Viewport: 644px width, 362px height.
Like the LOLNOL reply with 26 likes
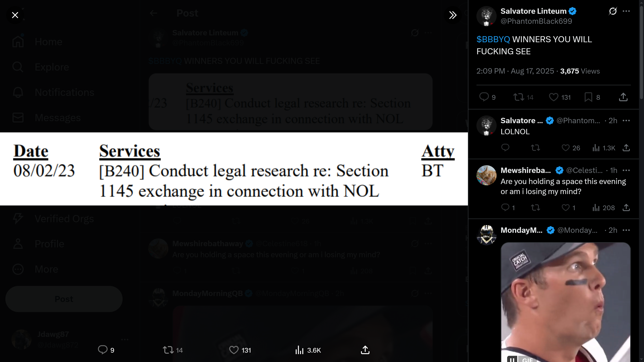pyautogui.click(x=571, y=148)
